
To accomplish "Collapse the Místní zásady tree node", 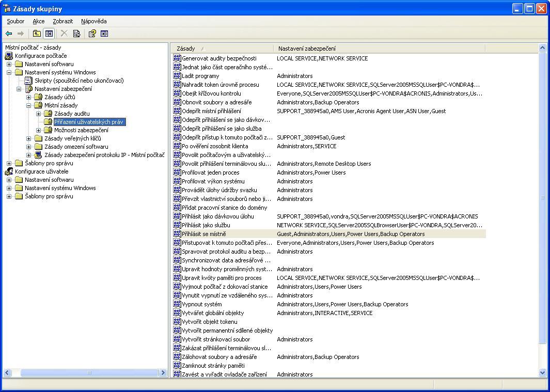I will point(29,105).
